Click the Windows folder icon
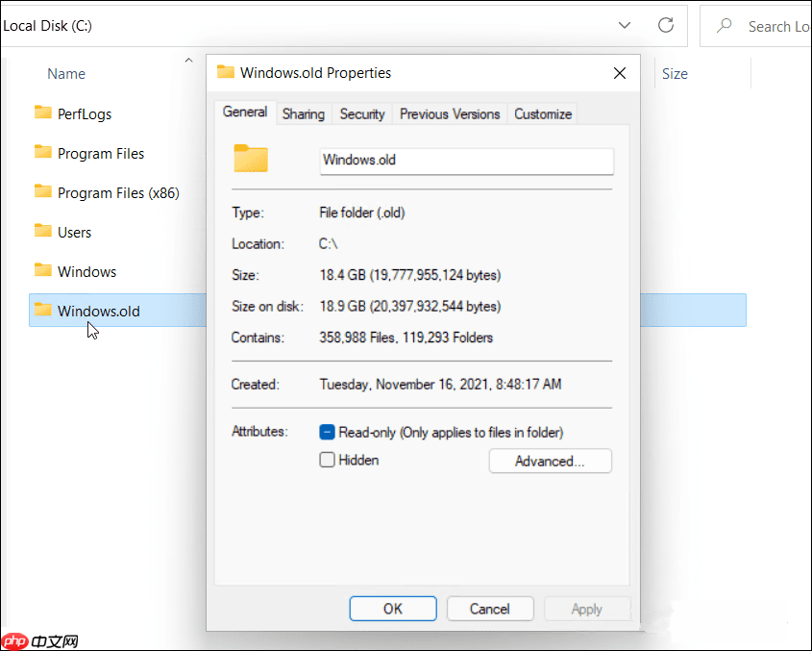 42,270
